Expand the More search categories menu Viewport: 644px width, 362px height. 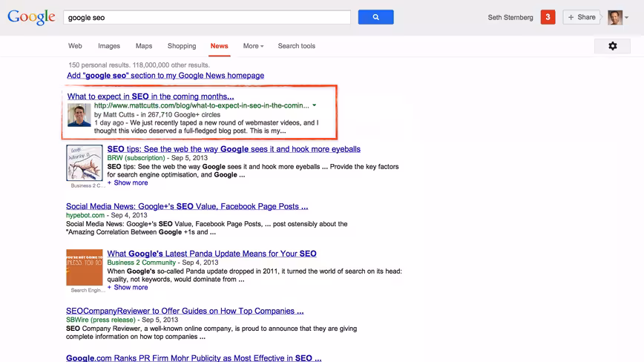click(x=253, y=46)
